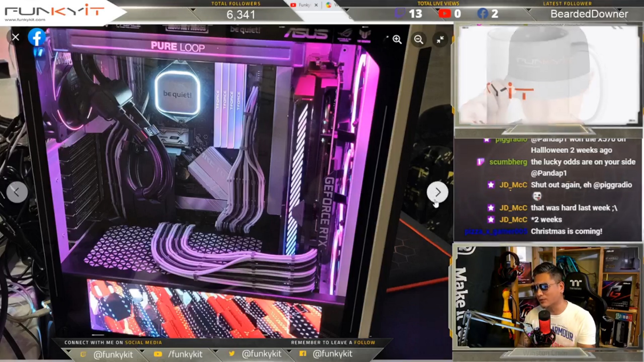Screen dimensions: 644x362
Task: Close the Funky browser tab
Action: [x=316, y=5]
